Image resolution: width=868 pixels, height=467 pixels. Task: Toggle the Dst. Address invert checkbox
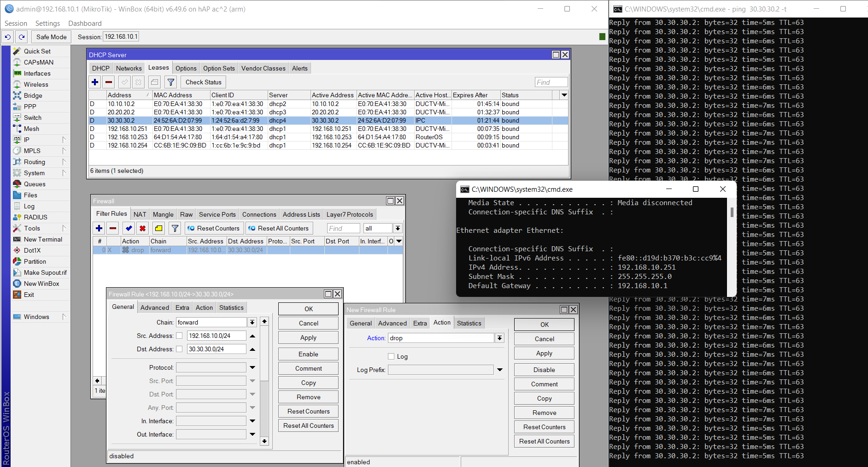click(x=179, y=349)
